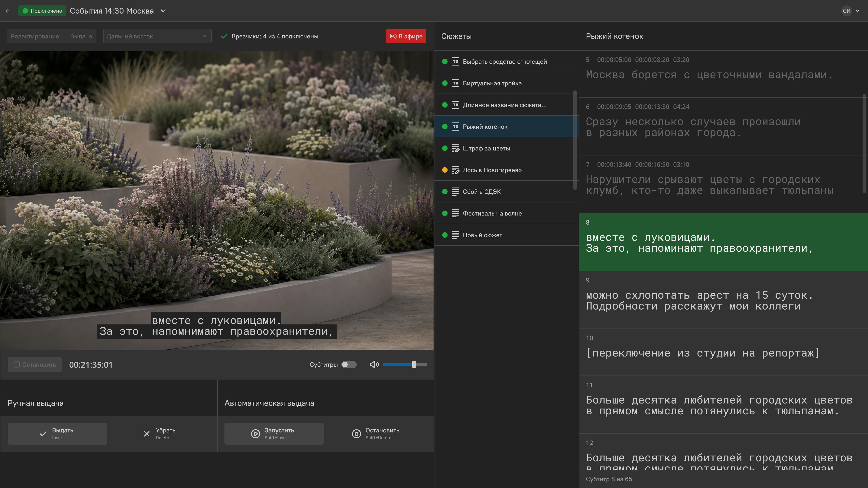Viewport: 868px width, 488px height.
Task: Click the speaker volume icon
Action: [x=374, y=364]
